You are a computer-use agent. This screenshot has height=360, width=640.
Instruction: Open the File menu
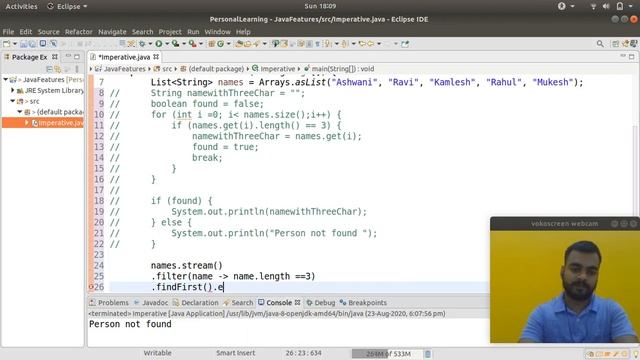click(8, 31)
